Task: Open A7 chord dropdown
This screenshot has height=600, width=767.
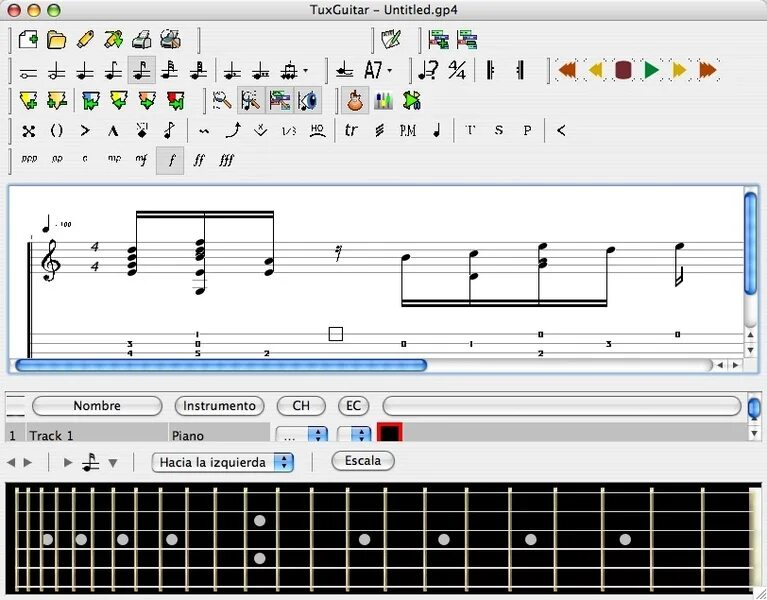Action: (378, 71)
